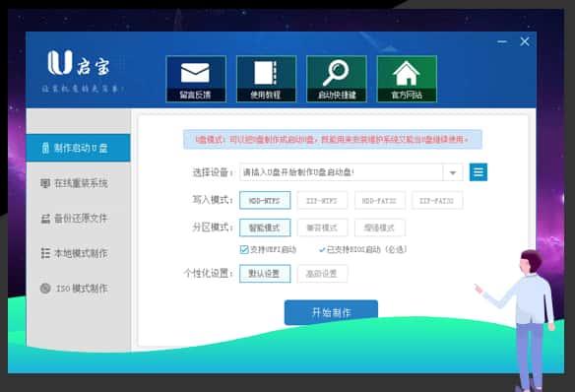The image size is (575, 392).
Task: Click the blue list-menu icon beside device selector
Action: point(479,172)
